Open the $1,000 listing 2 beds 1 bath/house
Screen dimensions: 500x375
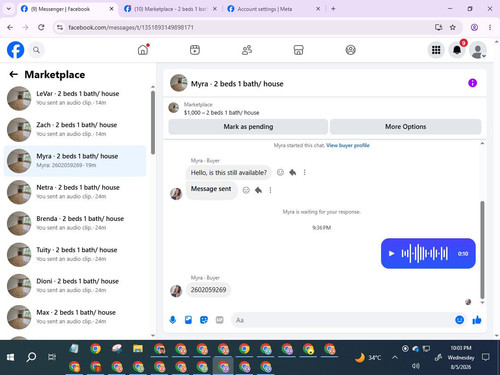[x=221, y=113]
